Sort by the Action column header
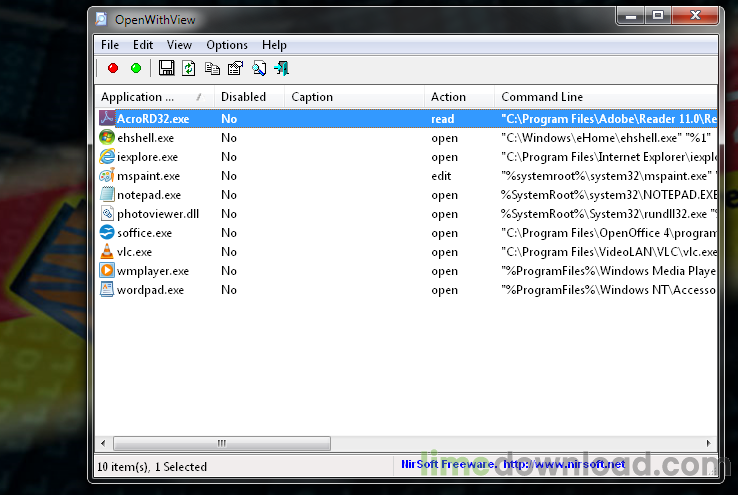The image size is (738, 495). pos(459,97)
